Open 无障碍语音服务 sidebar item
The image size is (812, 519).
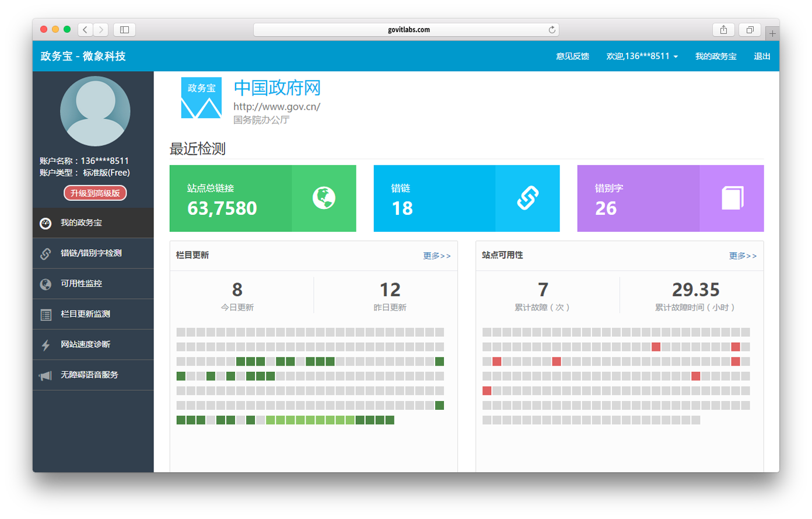[93, 375]
